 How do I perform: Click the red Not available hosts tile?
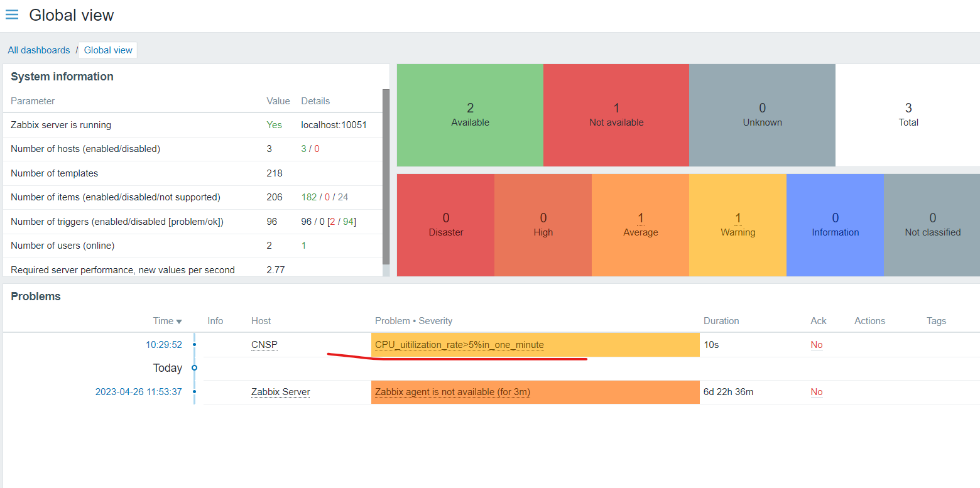pos(616,115)
